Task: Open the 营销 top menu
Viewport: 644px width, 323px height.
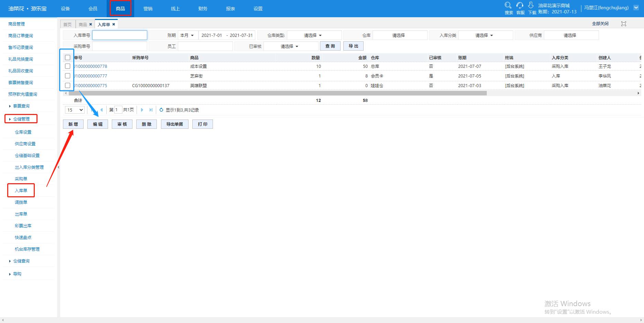Action: [148, 9]
